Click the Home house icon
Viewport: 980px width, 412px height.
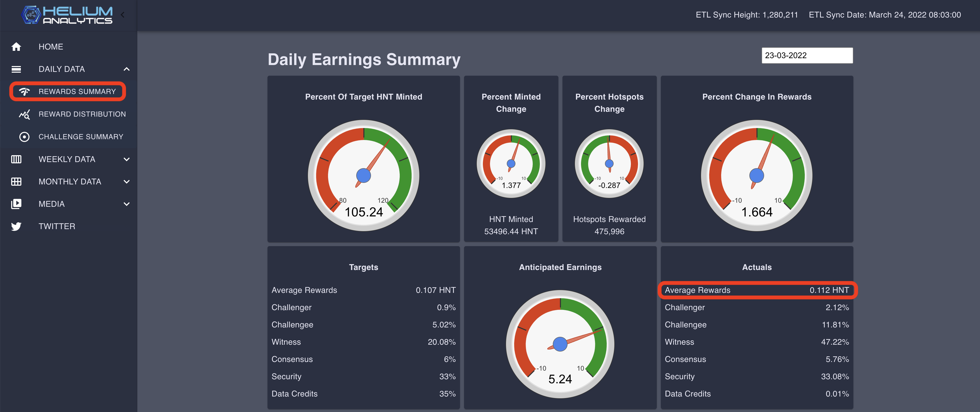[x=16, y=47]
